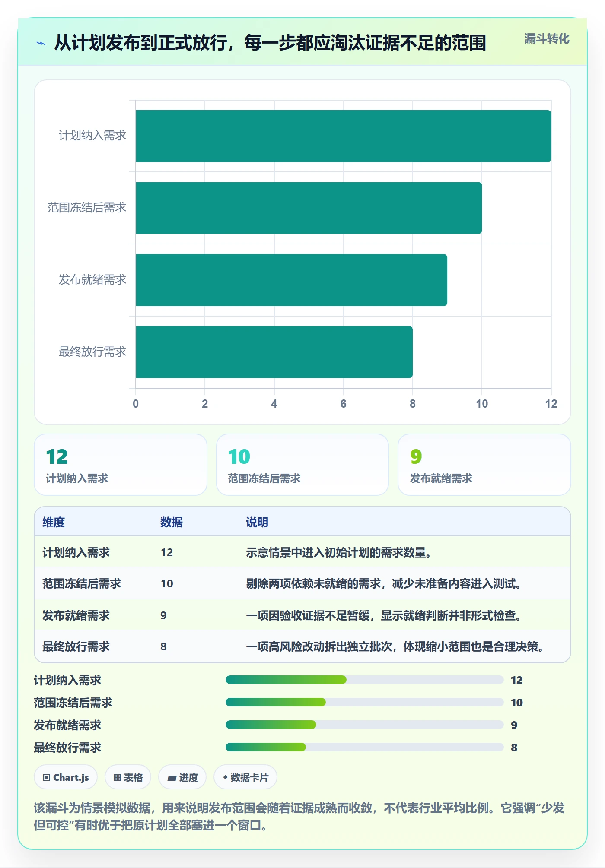605x868 pixels.
Task: Select the stat card showing 9
Action: (x=484, y=465)
